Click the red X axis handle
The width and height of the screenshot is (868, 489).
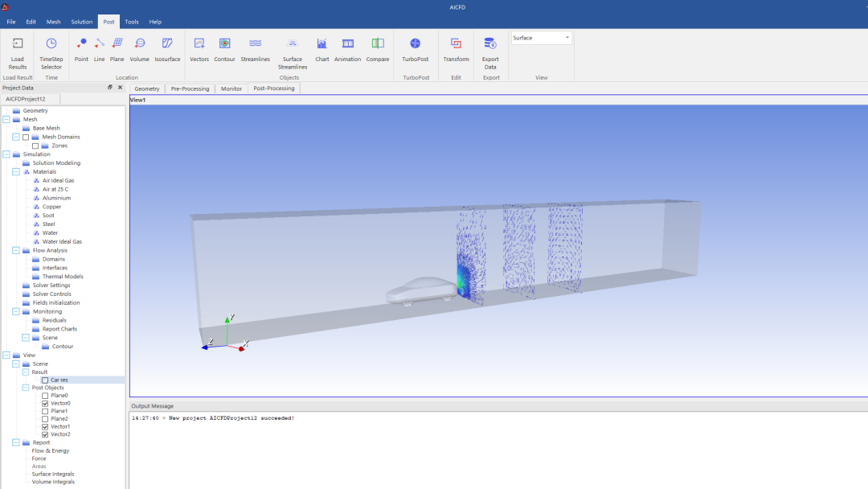click(x=241, y=348)
